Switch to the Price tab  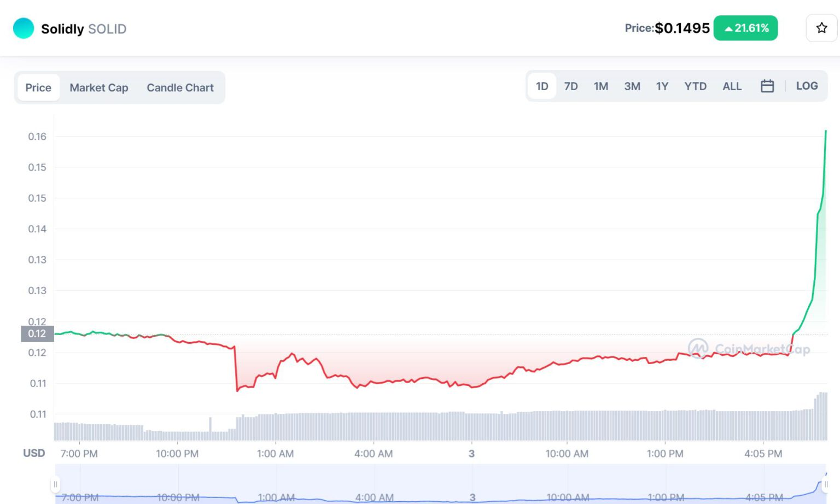point(38,87)
